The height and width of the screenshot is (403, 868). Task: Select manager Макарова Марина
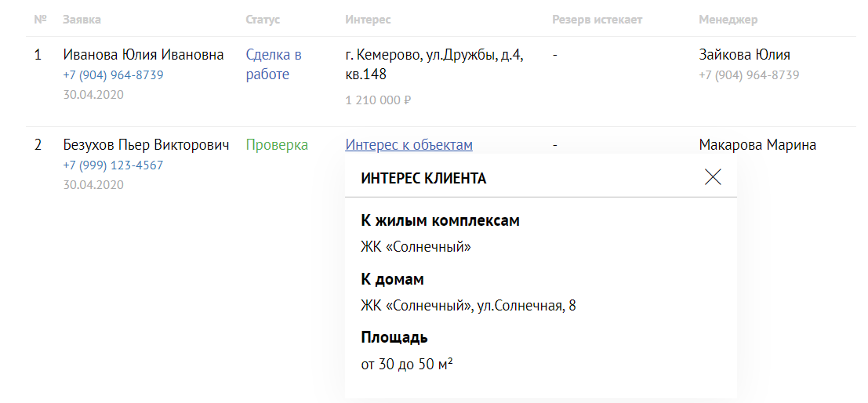[x=758, y=145]
